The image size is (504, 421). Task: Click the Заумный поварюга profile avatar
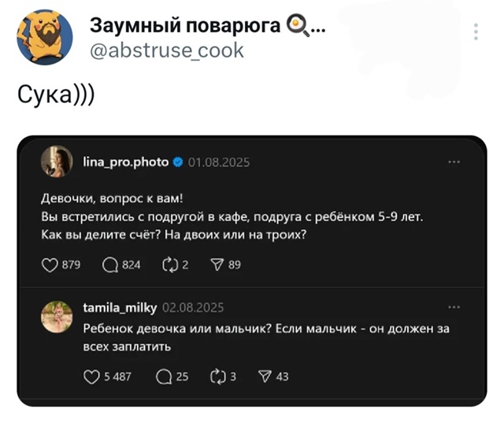click(45, 37)
